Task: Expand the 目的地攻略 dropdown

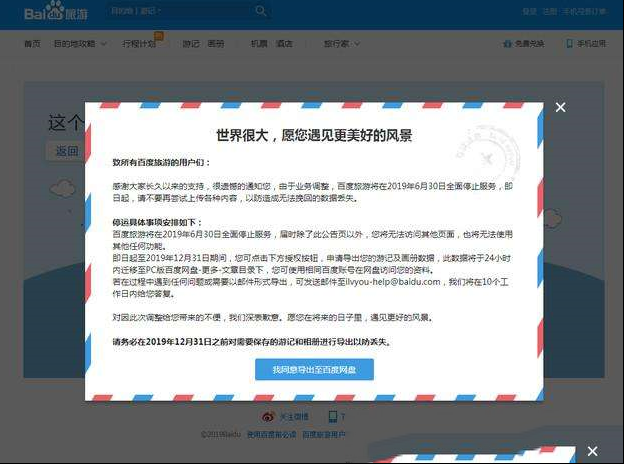Action: tap(80, 43)
